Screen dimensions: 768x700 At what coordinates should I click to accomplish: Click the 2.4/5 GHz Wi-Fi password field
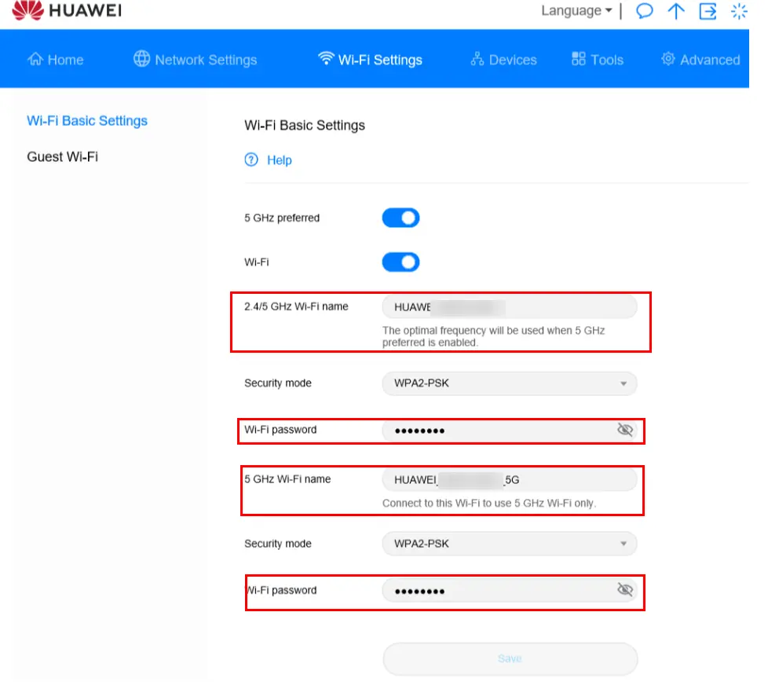(510, 431)
